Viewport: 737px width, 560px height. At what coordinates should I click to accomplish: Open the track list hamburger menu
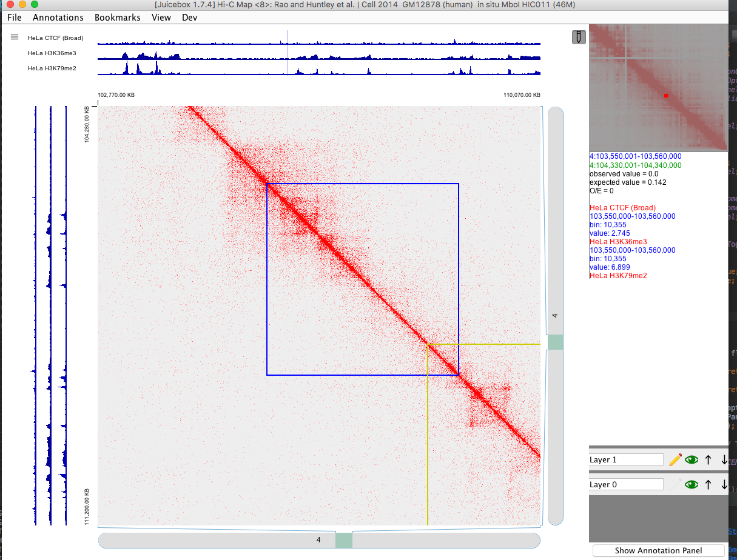14,37
